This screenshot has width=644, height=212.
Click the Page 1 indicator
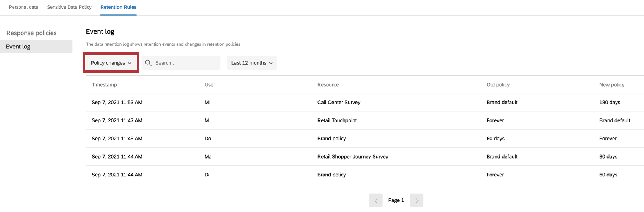click(x=396, y=200)
